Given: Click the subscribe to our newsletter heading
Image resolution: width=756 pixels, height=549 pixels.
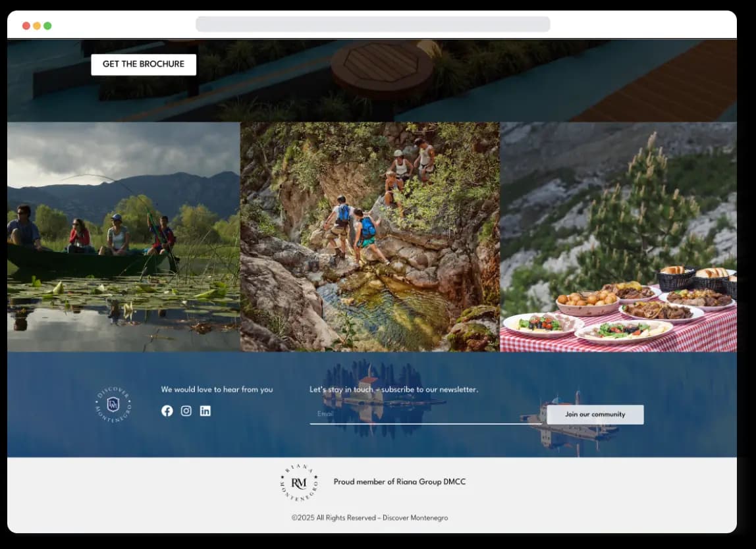Looking at the screenshot, I should tap(394, 390).
